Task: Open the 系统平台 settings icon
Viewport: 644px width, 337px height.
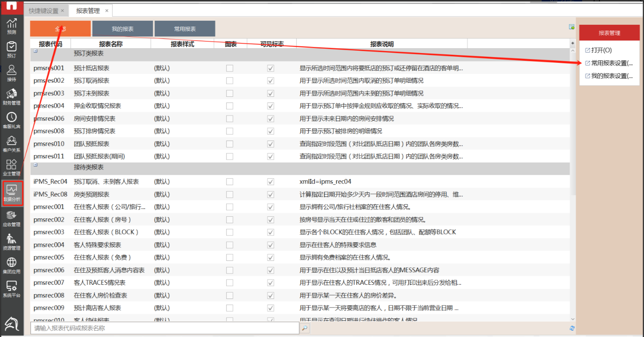Action: (x=11, y=288)
